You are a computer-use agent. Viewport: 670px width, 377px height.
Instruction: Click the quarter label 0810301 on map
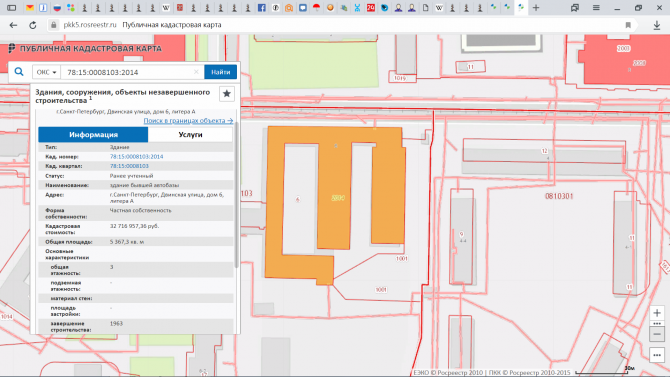click(559, 196)
